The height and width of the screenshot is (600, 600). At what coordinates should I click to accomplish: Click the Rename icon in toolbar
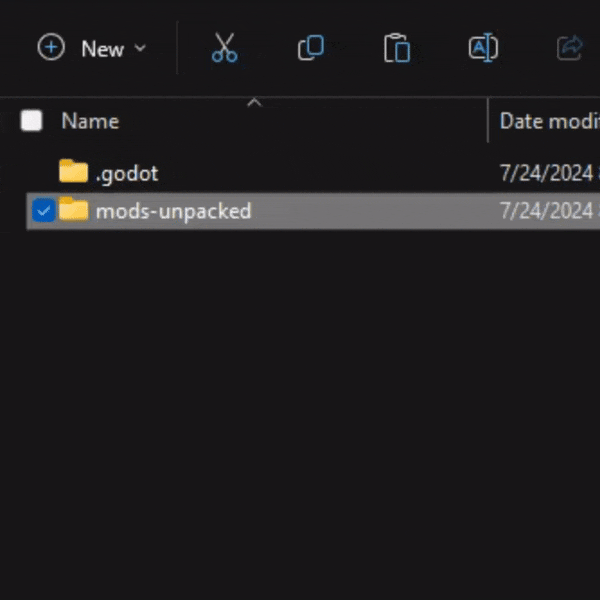pos(483,48)
